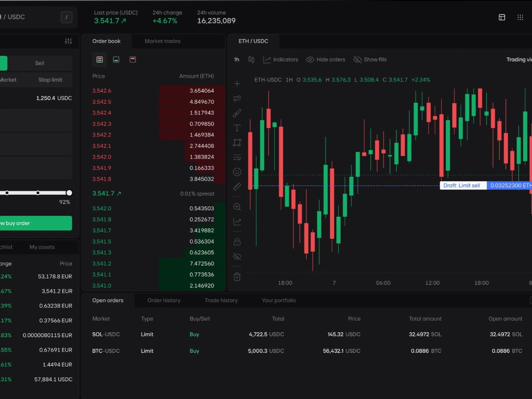Select the text annotation tool
The width and height of the screenshot is (532, 399).
(x=237, y=128)
